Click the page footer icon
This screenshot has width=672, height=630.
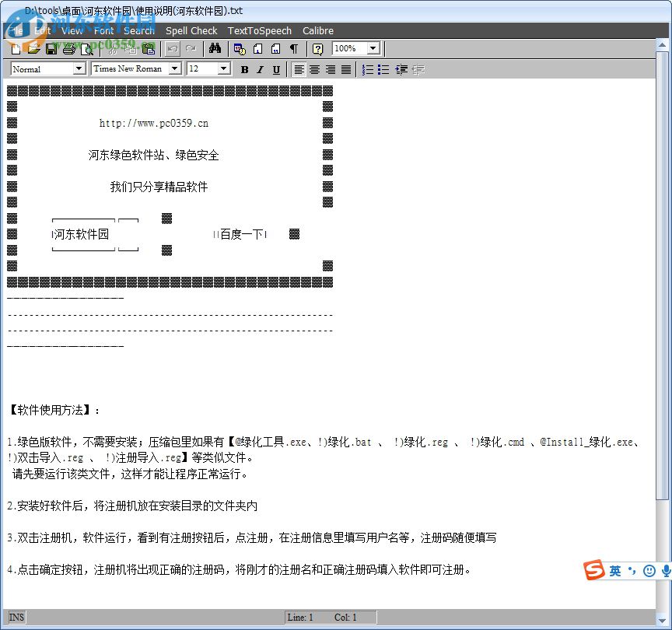(275, 49)
